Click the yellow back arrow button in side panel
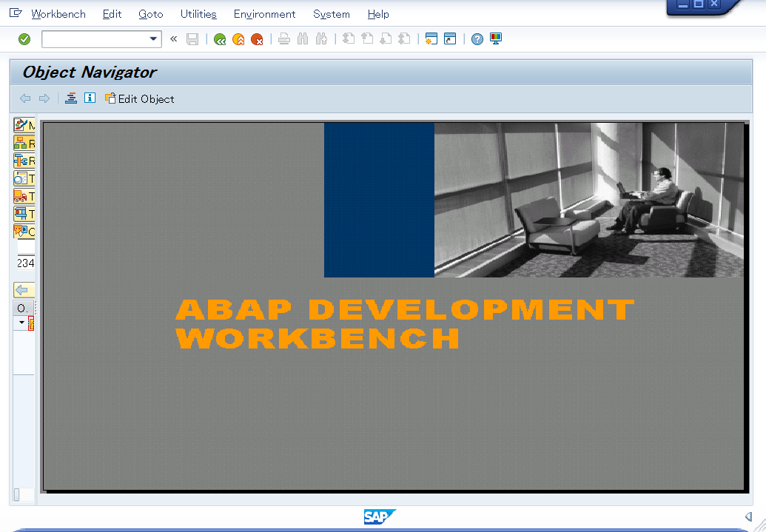 pos(24,290)
